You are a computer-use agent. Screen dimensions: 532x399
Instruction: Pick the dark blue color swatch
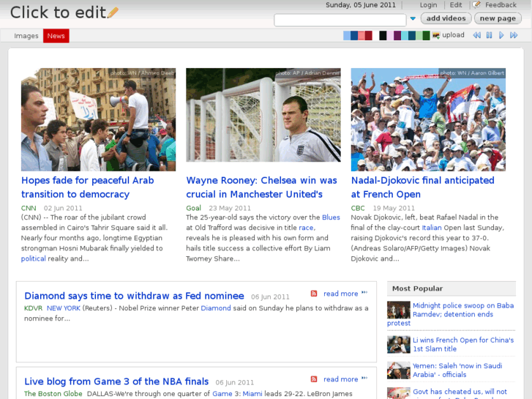point(354,35)
